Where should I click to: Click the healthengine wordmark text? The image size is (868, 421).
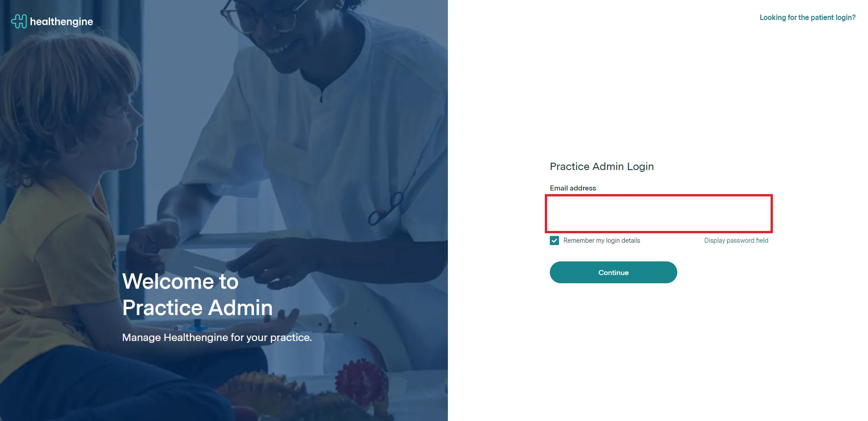(61, 22)
